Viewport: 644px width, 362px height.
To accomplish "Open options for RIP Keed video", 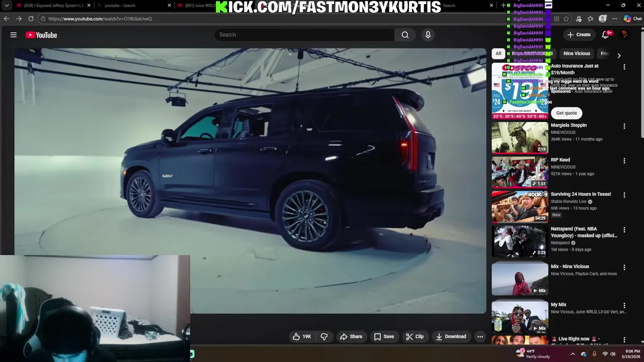I will click(x=624, y=161).
